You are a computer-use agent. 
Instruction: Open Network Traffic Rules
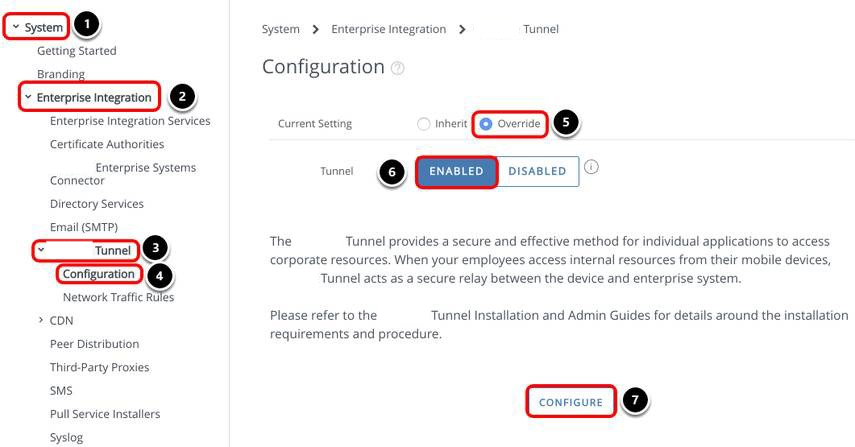point(118,297)
